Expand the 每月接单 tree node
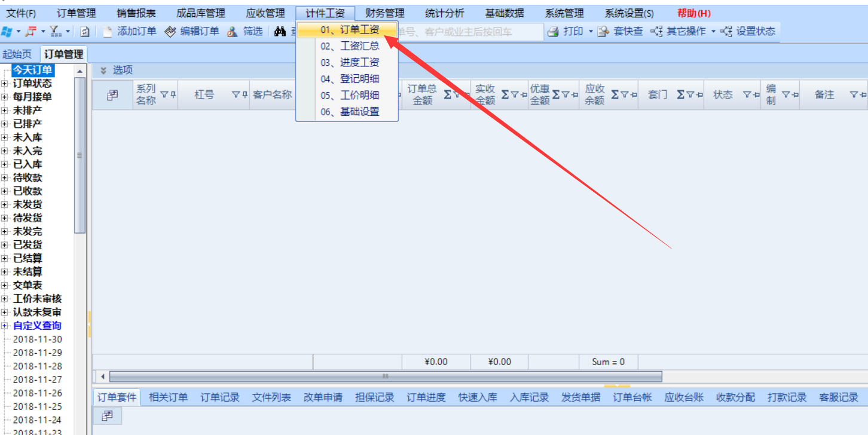This screenshot has width=868, height=435. pyautogui.click(x=5, y=97)
